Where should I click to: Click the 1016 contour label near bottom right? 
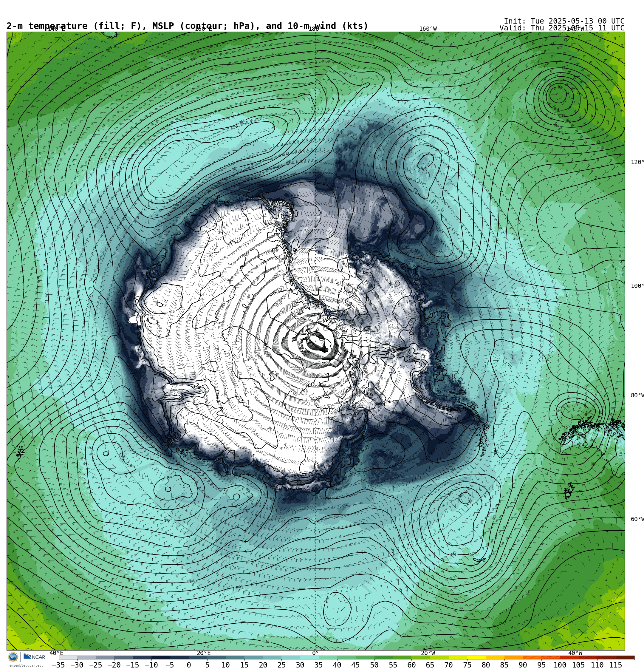(x=467, y=636)
